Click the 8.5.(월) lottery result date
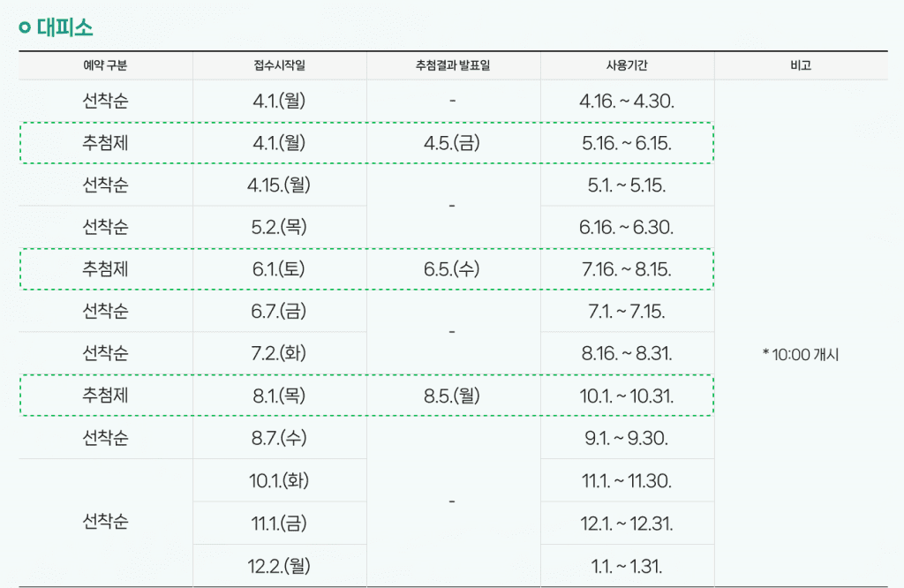904x588 pixels. [x=452, y=396]
